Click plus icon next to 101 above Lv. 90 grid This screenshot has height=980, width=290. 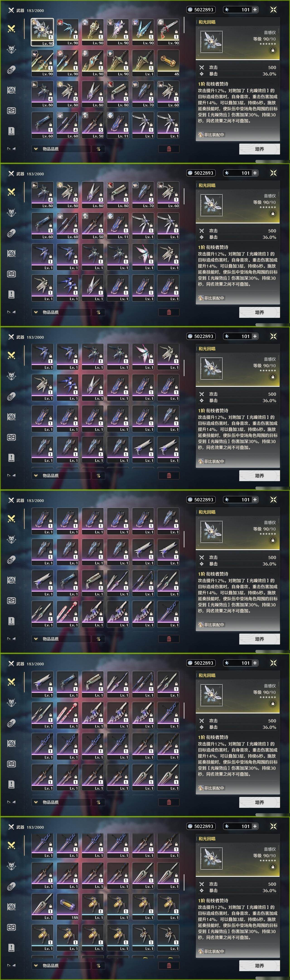click(x=255, y=10)
